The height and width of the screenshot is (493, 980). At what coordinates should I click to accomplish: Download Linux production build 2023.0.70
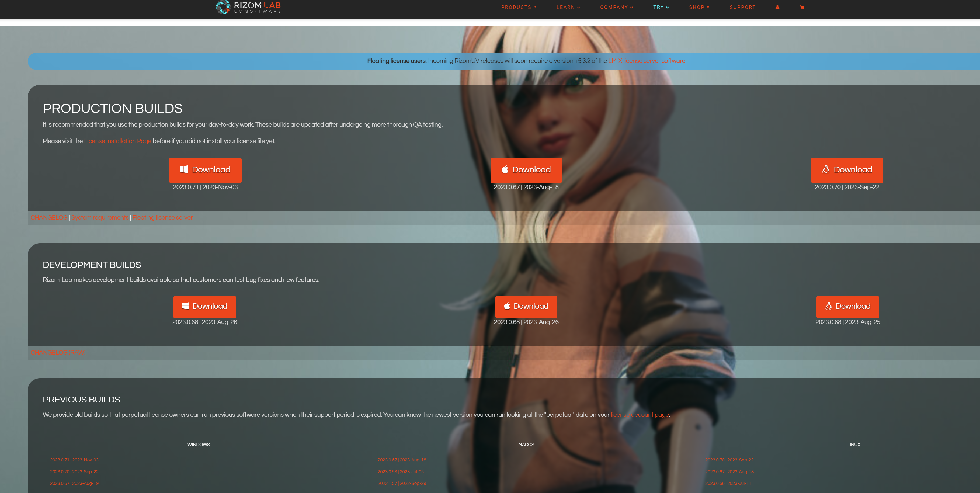click(847, 170)
